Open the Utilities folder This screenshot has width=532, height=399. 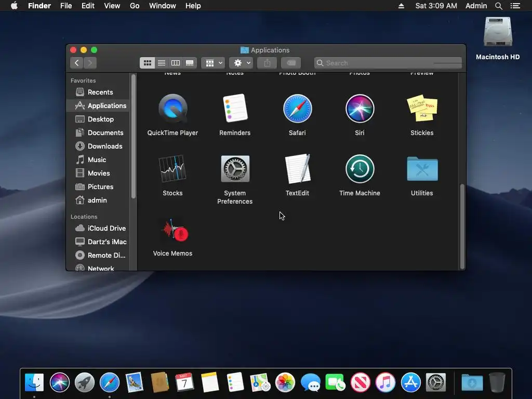click(x=422, y=169)
